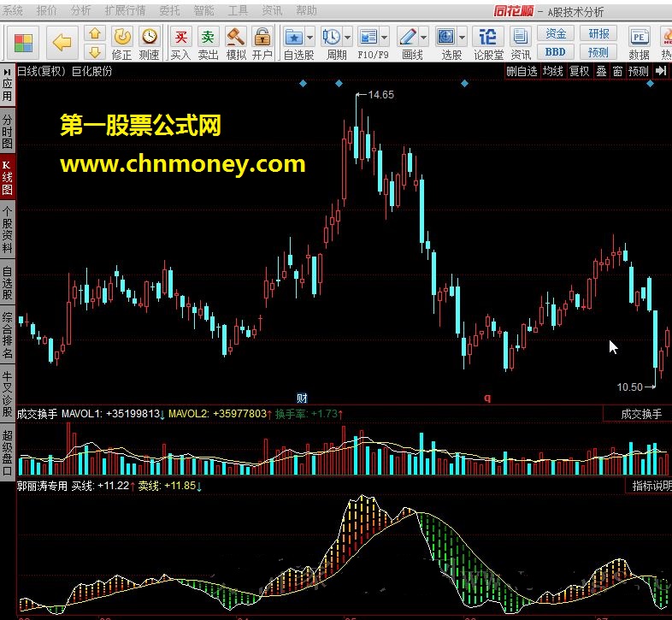Toggle the 窗 window option

point(617,71)
